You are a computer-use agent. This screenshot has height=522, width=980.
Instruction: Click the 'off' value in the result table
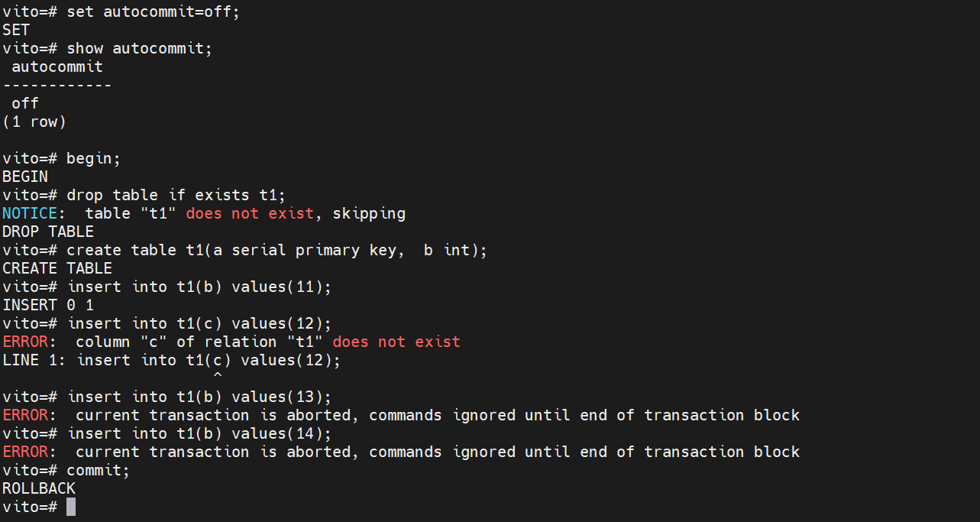25,103
